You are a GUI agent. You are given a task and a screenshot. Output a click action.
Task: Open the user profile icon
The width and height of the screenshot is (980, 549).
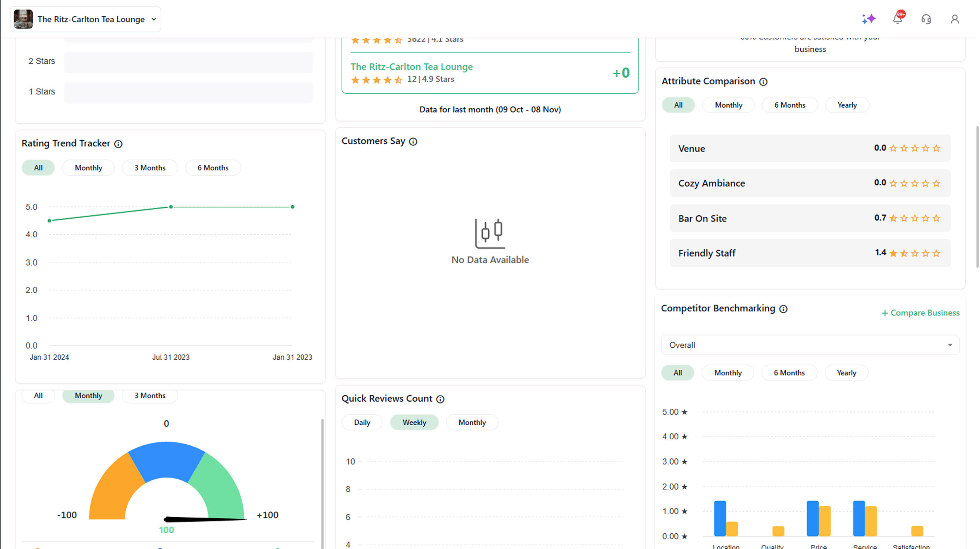coord(954,19)
